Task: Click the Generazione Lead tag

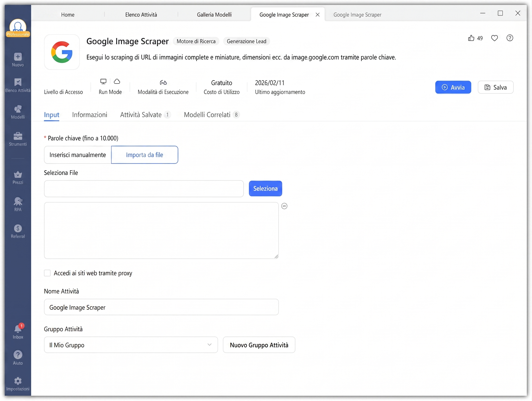Action: [247, 41]
